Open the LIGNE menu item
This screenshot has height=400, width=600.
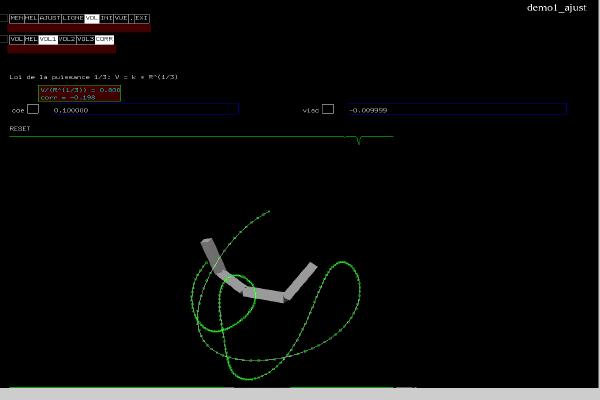(73, 18)
